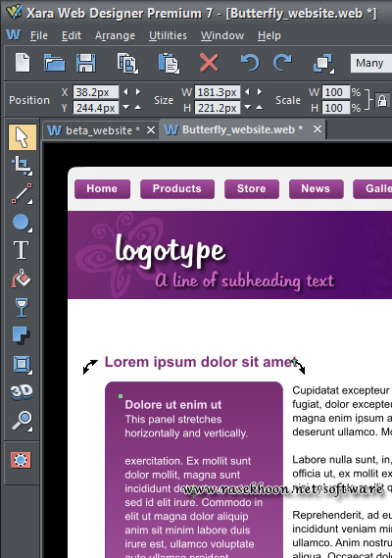
Task: Open the File menu
Action: [x=39, y=35]
